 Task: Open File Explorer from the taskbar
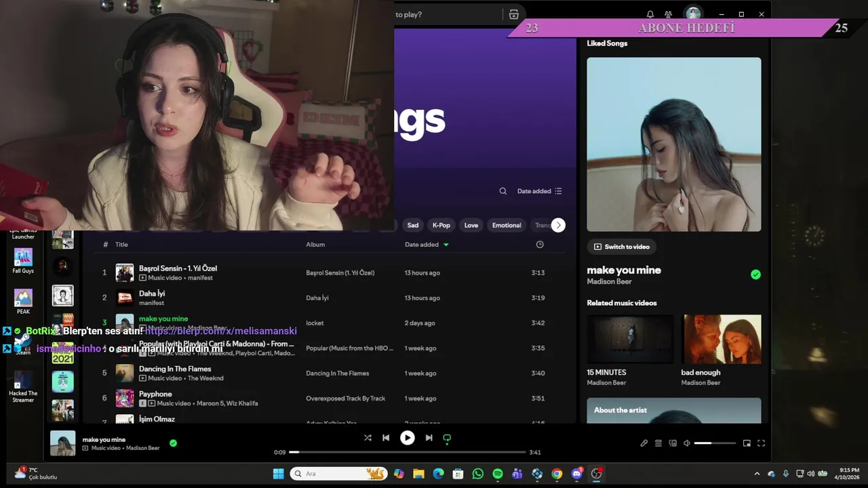coord(418,474)
